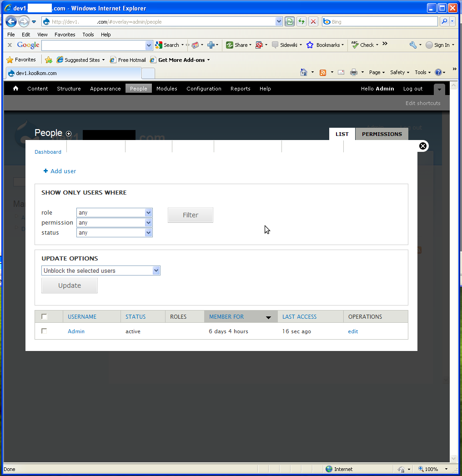Click the empty new tab button

tap(148, 73)
